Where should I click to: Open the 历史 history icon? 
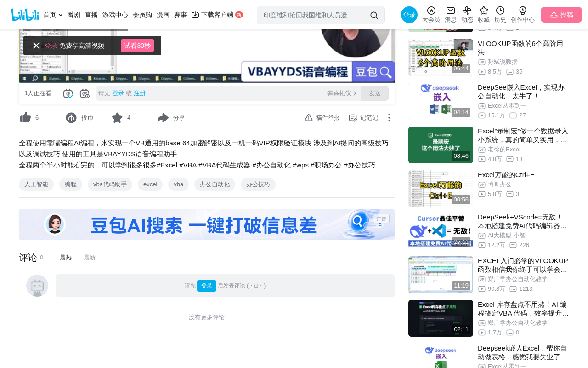[x=500, y=11]
